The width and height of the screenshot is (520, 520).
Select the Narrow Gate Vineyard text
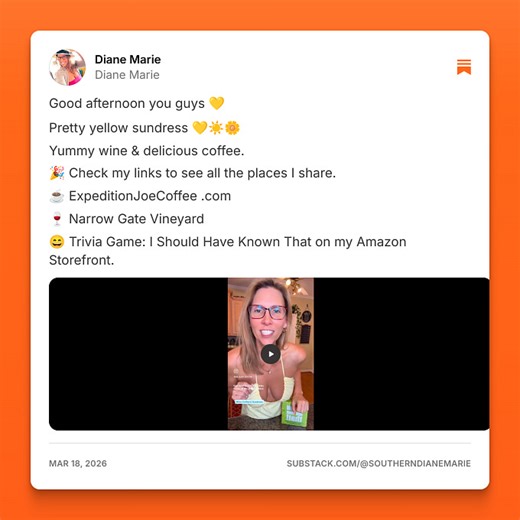(136, 219)
